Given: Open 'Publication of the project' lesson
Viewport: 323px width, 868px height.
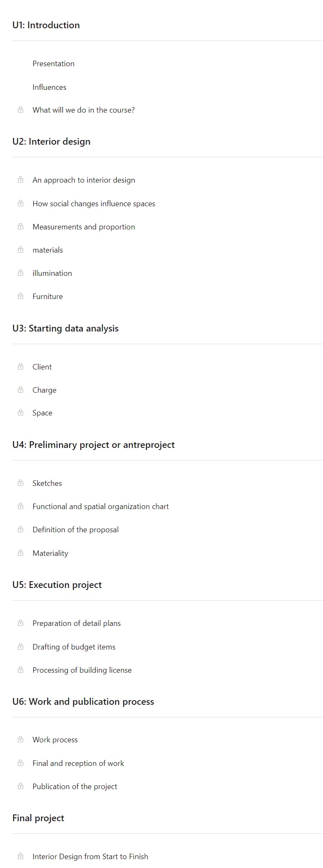Looking at the screenshot, I should pos(75,787).
